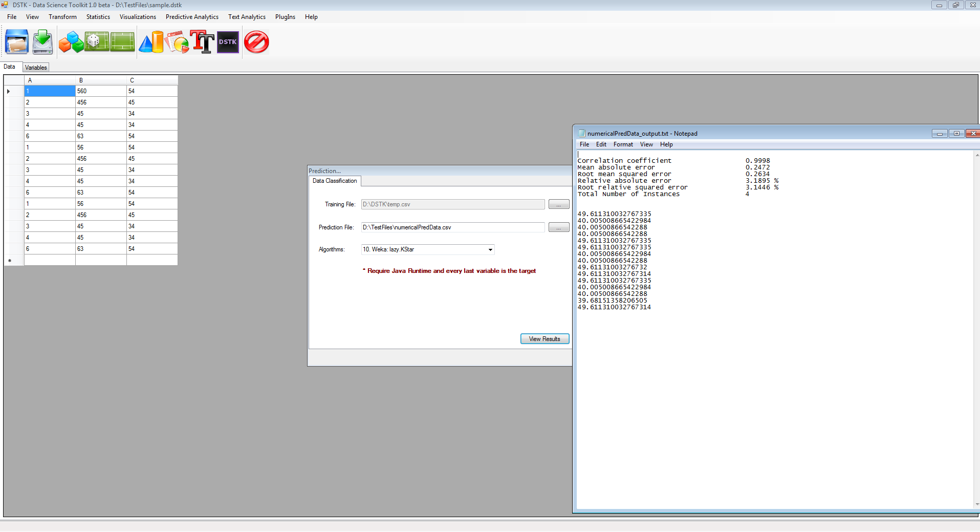Click the plain green table toolbar icon
The image size is (980, 532).
point(122,42)
